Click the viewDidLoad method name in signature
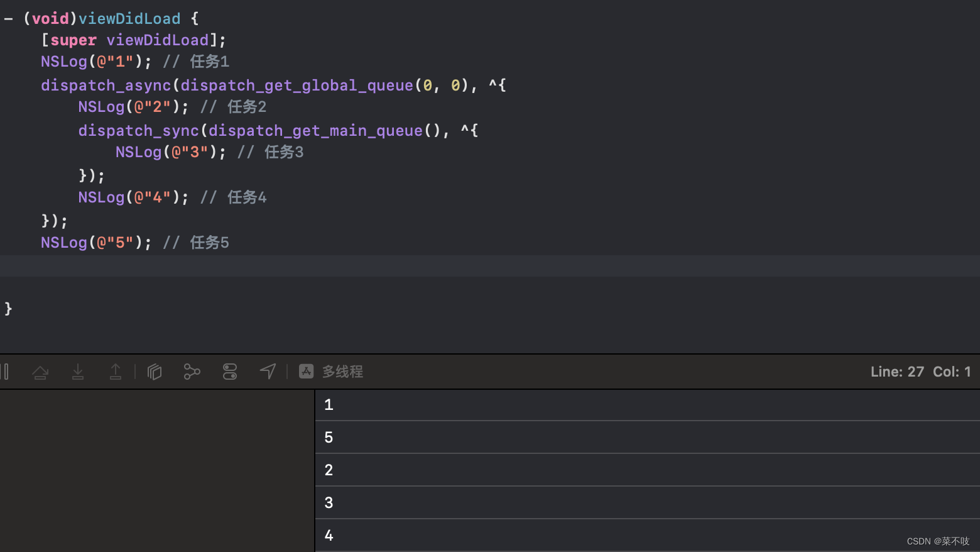The width and height of the screenshot is (980, 552). (129, 19)
